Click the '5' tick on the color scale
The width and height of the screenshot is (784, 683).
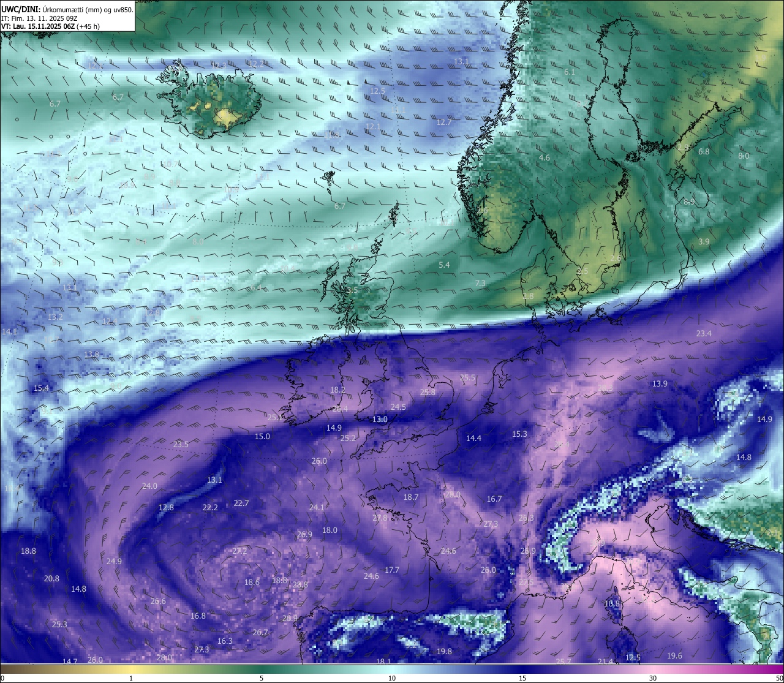pos(262,678)
